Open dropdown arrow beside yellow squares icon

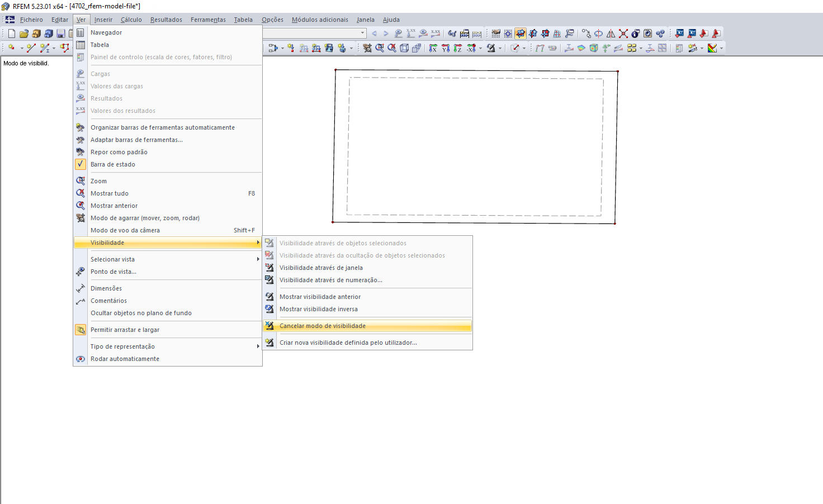(641, 49)
